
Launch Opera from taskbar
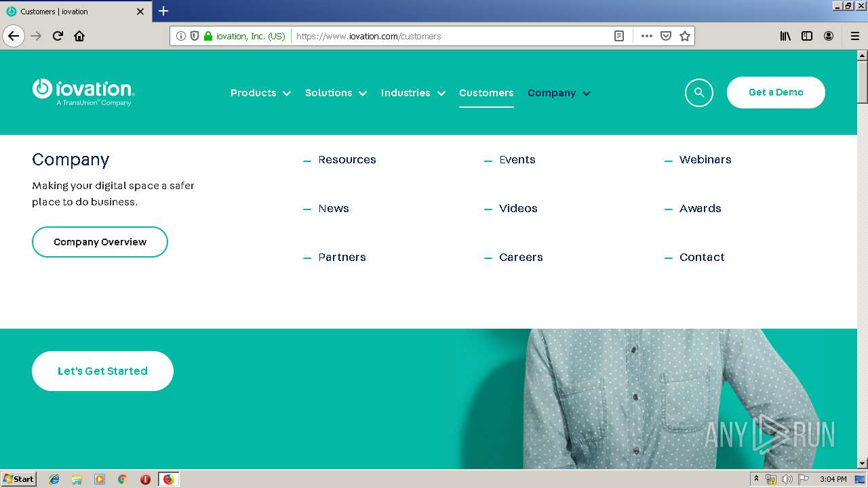tap(145, 479)
